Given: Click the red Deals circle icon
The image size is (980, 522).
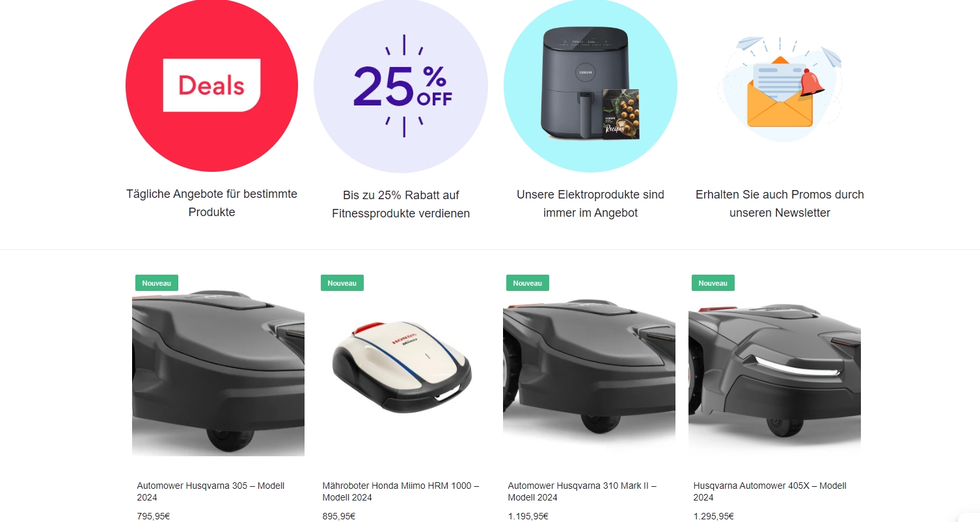Looking at the screenshot, I should [x=211, y=85].
